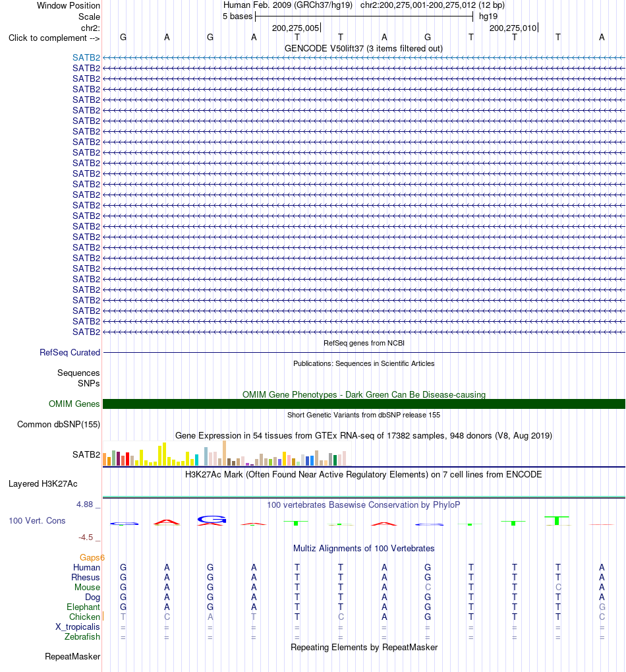Click the Rhesus alignment row label
The width and height of the screenshot is (626, 672).
86,577
